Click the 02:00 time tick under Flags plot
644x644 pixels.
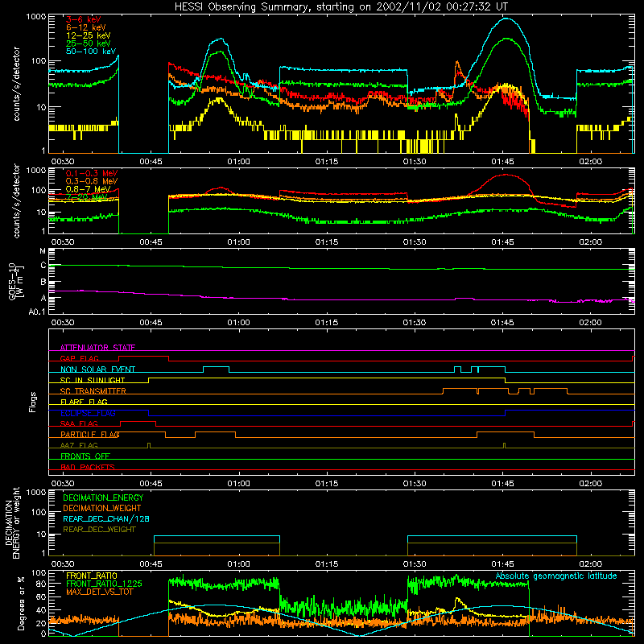point(591,484)
